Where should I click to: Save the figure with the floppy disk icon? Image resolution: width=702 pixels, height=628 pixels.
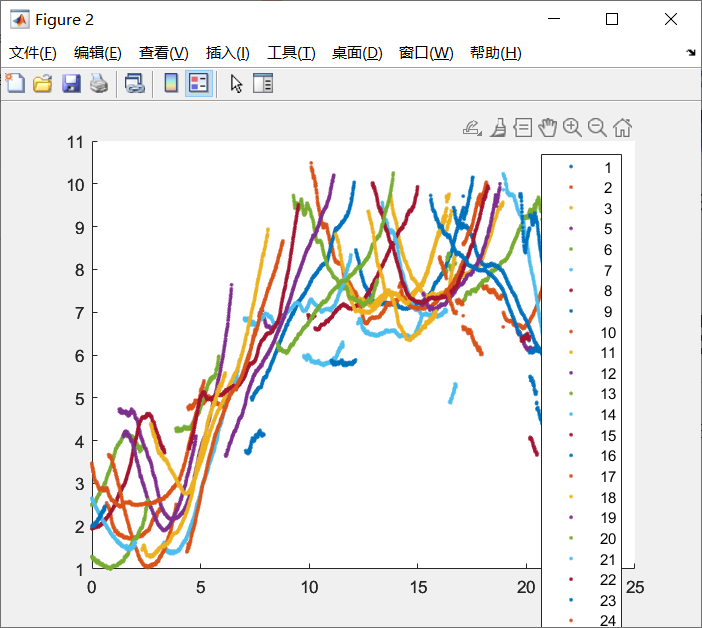(71, 83)
